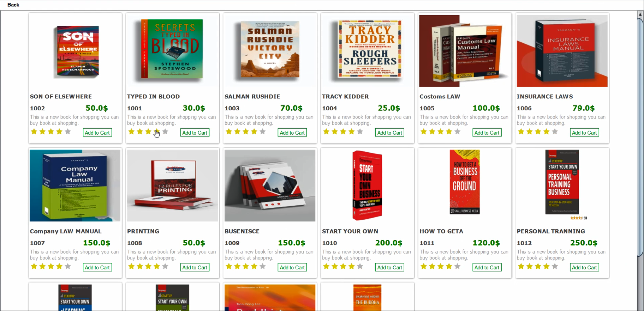Rate SALMAN RUSHDIE fifth star
This screenshot has width=644, height=311.
(263, 132)
